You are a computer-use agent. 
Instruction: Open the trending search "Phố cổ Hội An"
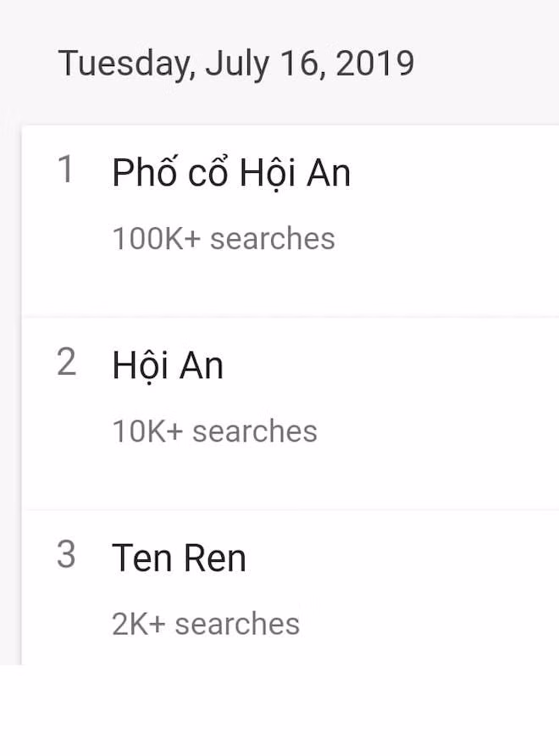tap(230, 172)
